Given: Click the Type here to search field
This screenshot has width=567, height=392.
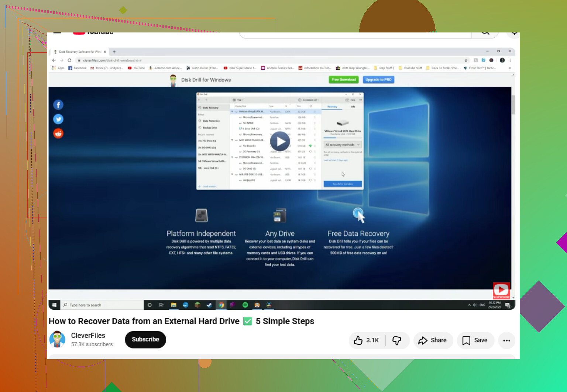Looking at the screenshot, I should (x=102, y=305).
